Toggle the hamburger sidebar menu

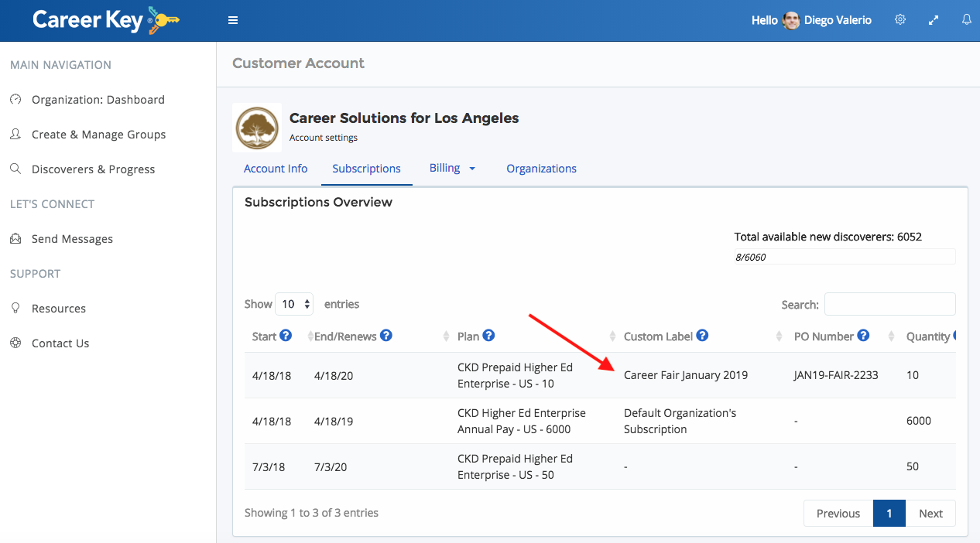pyautogui.click(x=233, y=20)
